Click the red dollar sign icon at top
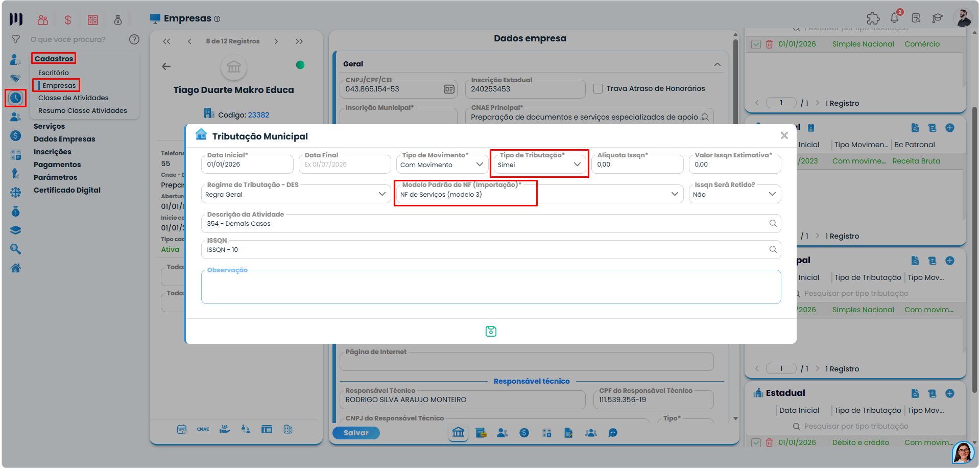Image resolution: width=980 pixels, height=469 pixels. pyautogui.click(x=67, y=20)
